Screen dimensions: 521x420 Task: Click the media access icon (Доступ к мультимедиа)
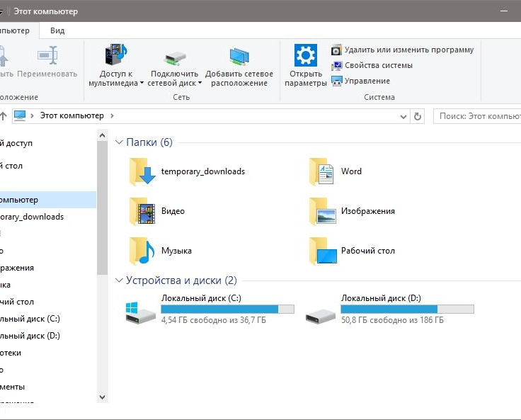click(x=115, y=55)
